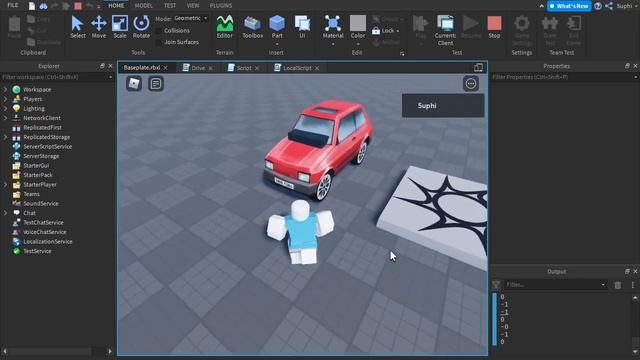The image size is (640, 360).
Task: Open the LocalScript tab
Action: tap(297, 68)
